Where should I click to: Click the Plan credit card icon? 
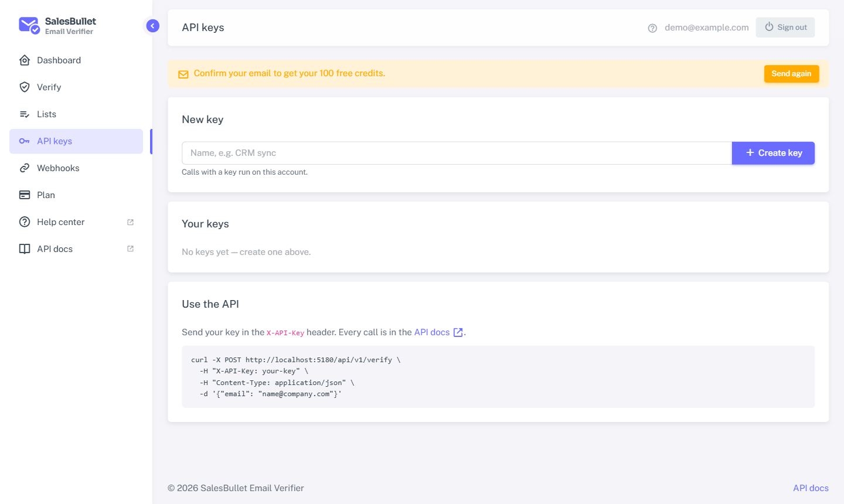coord(25,195)
